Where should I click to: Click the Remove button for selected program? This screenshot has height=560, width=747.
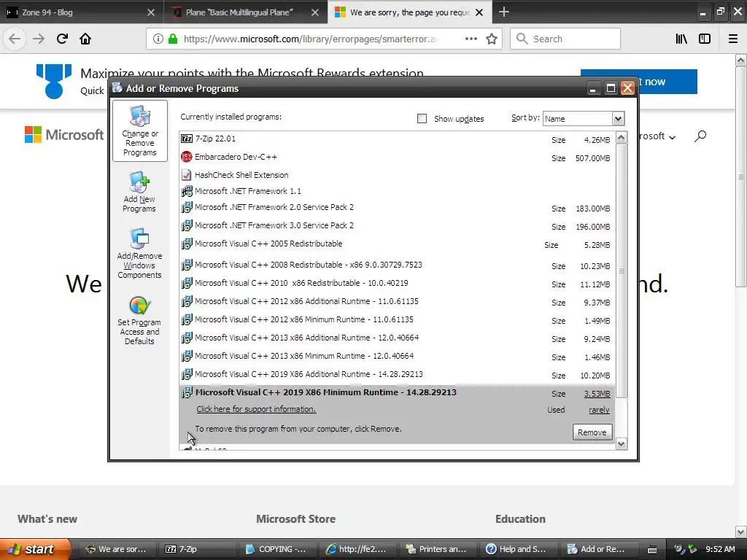[x=592, y=432]
